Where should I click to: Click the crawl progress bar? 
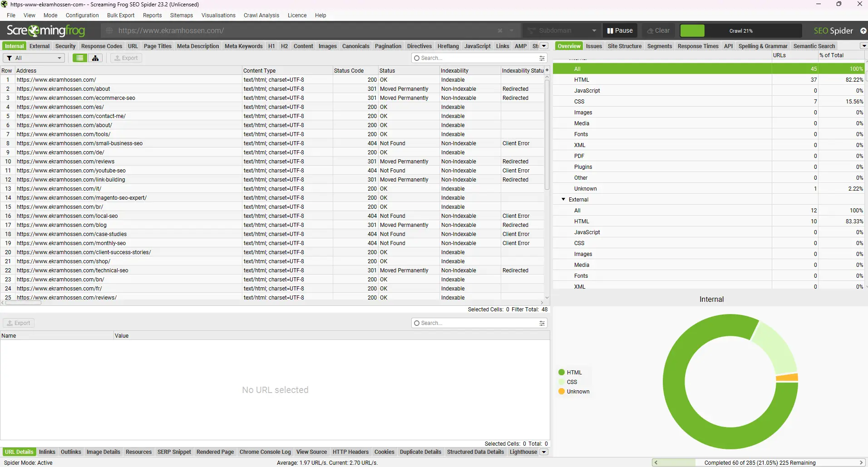(741, 31)
